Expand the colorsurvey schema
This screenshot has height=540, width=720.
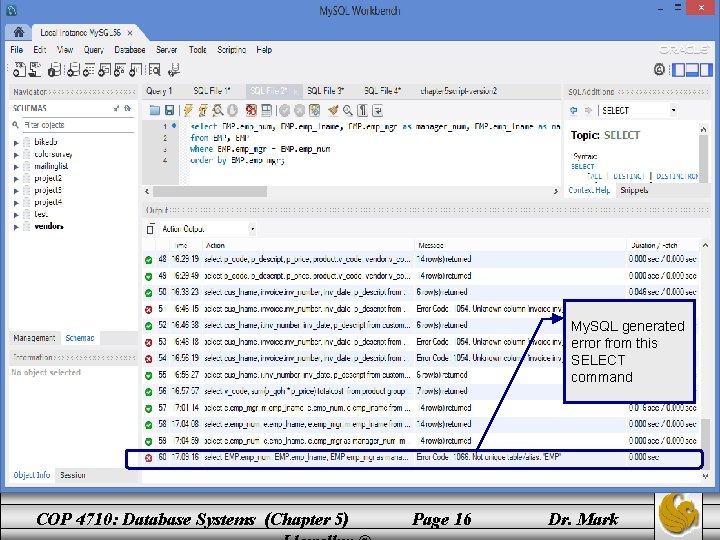[x=16, y=155]
